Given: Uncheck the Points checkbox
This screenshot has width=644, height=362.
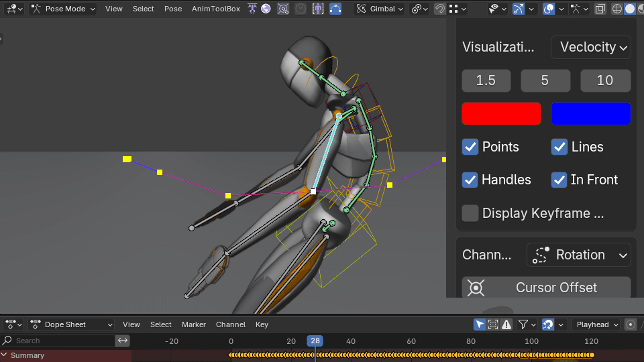Looking at the screenshot, I should [470, 147].
